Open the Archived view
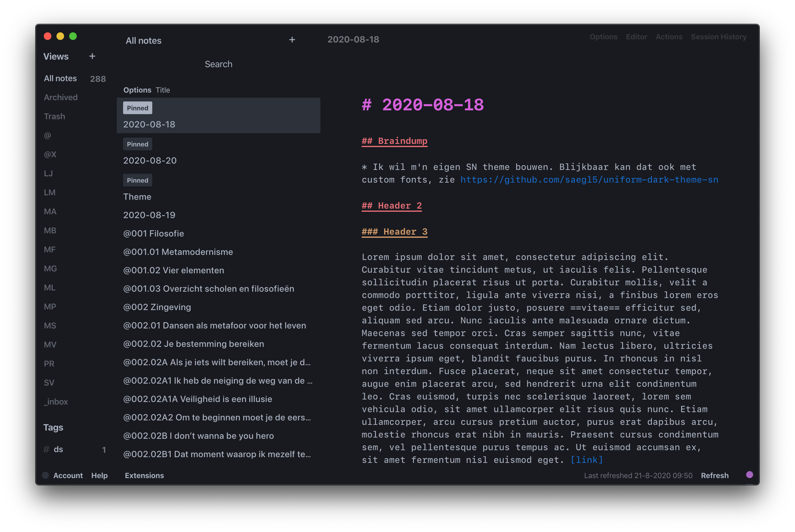This screenshot has width=795, height=532. pyautogui.click(x=61, y=97)
